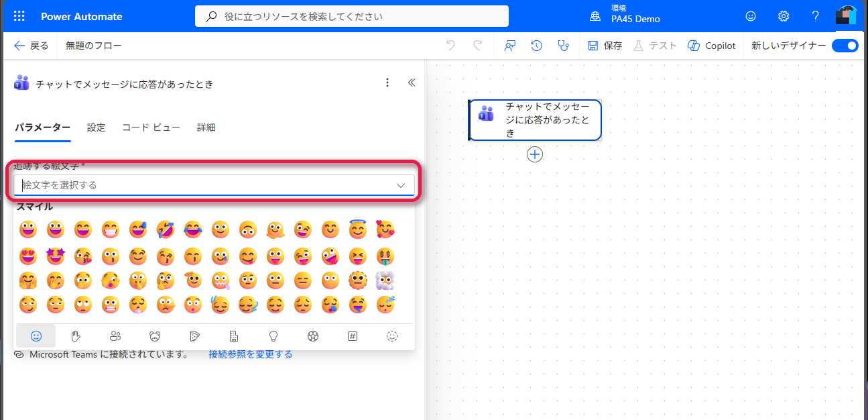Image resolution: width=868 pixels, height=420 pixels.
Task: Select the hugging face emoji
Action: [x=28, y=280]
